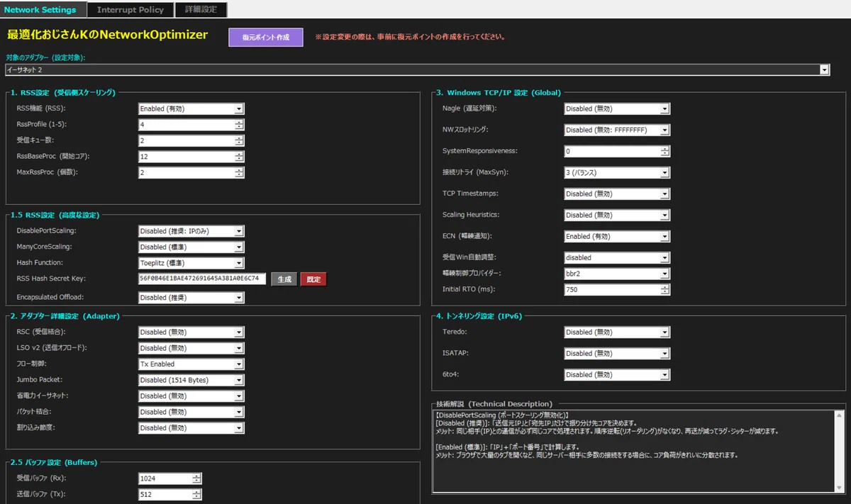Open the ECN (輻輳通知) dropdown

click(x=617, y=236)
